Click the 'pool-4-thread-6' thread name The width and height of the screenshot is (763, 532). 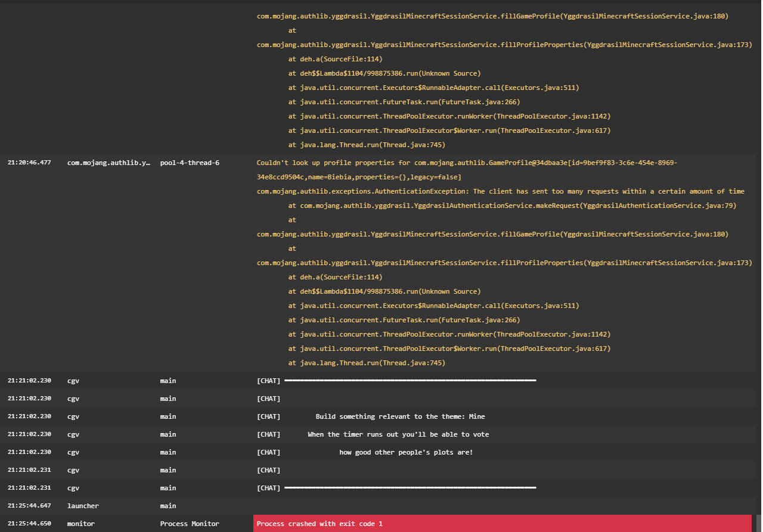(x=190, y=163)
